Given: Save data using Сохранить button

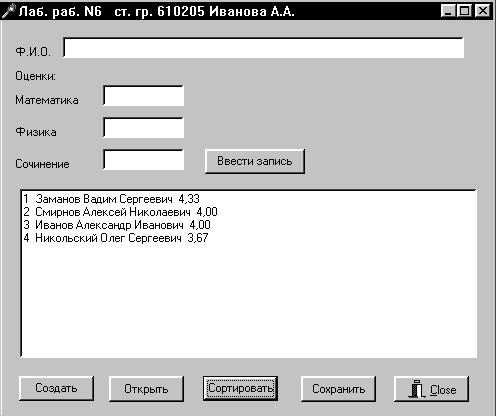Looking at the screenshot, I should point(338,389).
